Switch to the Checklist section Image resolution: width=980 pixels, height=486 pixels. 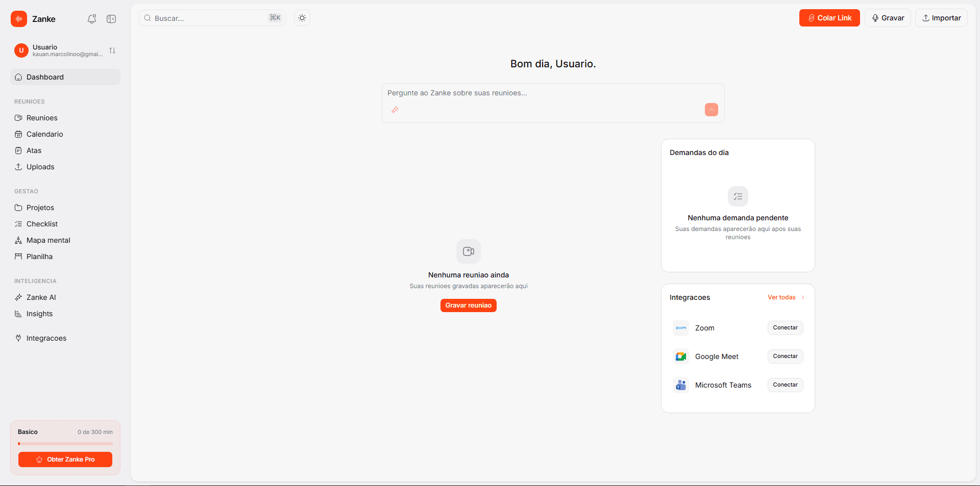41,223
